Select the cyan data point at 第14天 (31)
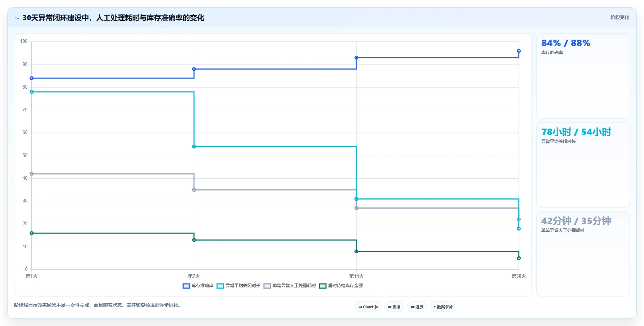Viewport: 644px width, 326px height. point(356,199)
